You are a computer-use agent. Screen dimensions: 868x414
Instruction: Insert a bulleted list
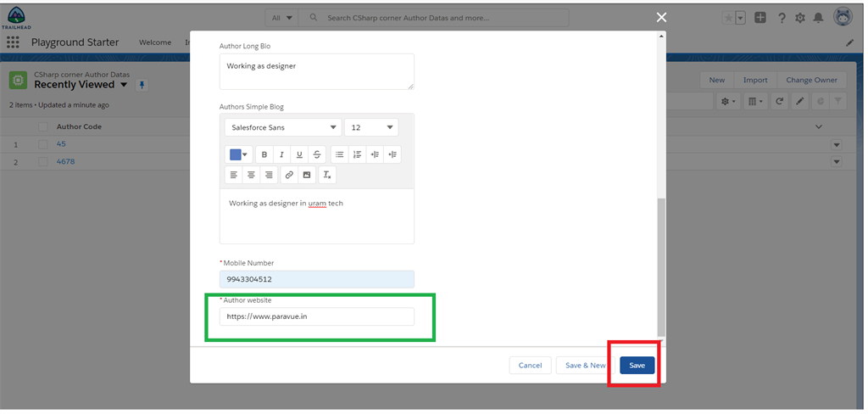click(340, 154)
